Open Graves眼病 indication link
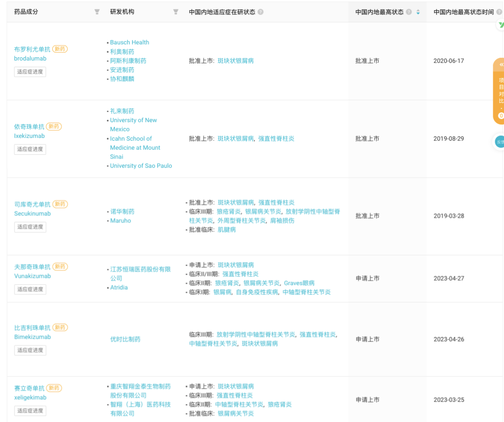The image size is (504, 422). pyautogui.click(x=299, y=283)
